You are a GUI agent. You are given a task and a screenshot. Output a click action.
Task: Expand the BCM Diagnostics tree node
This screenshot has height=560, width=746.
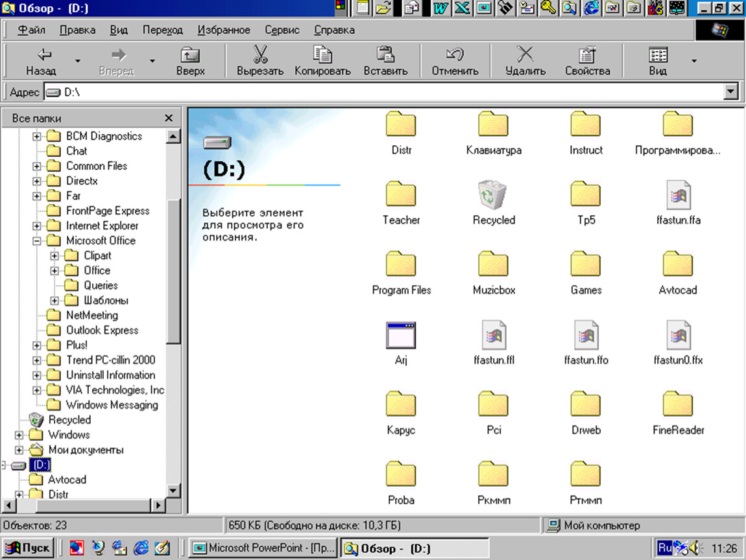(x=36, y=136)
